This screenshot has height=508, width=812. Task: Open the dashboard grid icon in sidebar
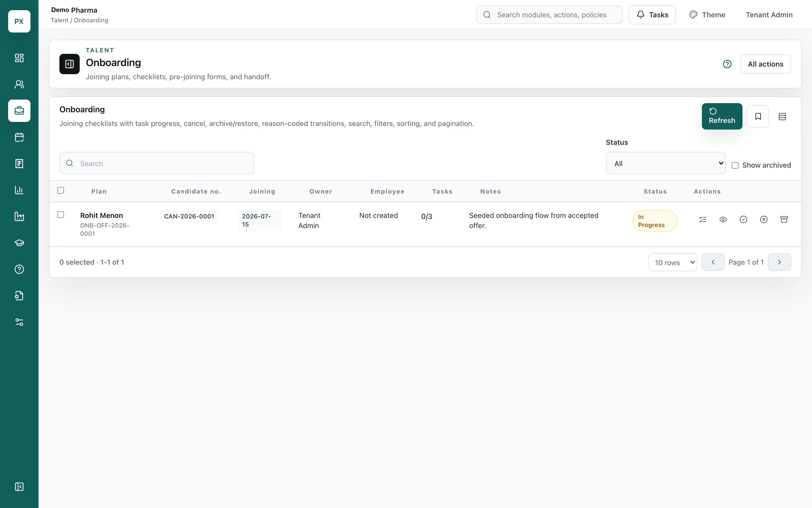tap(19, 58)
